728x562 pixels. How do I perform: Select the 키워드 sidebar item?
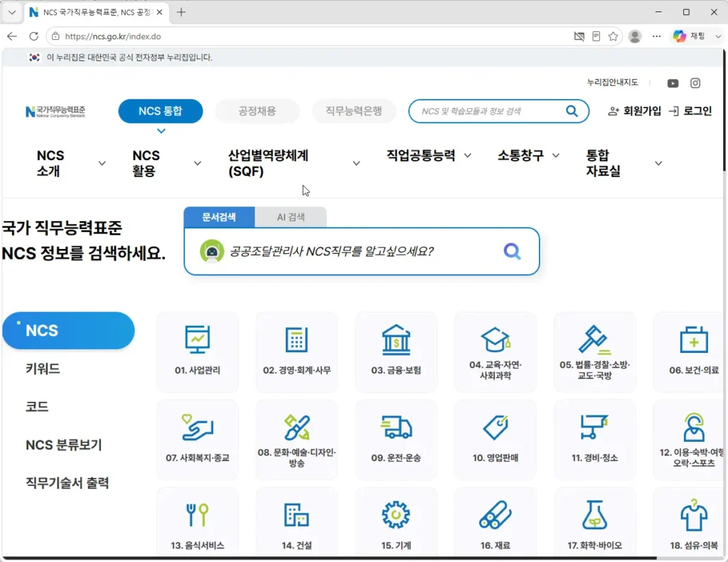point(43,369)
